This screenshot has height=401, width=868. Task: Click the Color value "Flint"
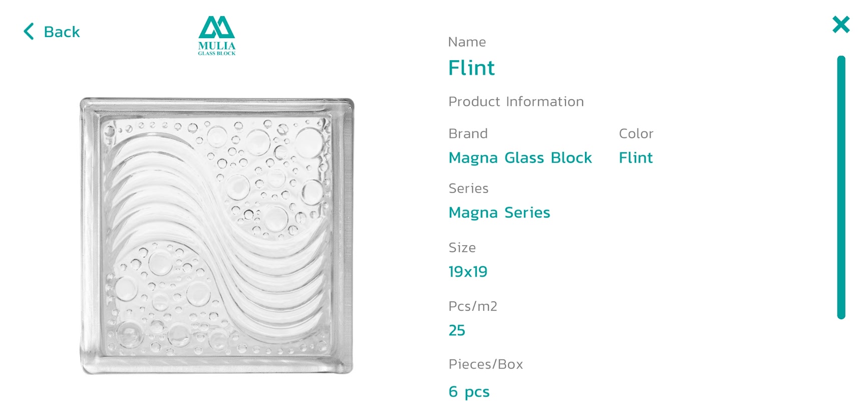point(636,158)
